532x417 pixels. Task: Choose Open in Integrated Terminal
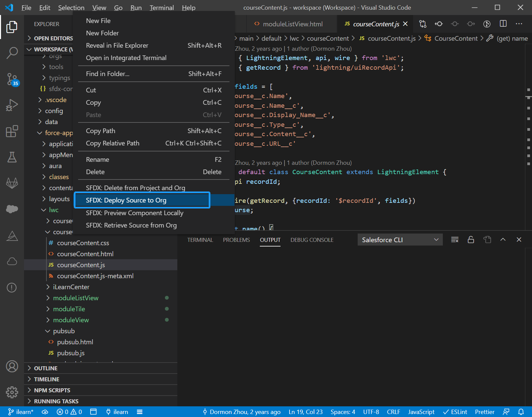(154, 58)
